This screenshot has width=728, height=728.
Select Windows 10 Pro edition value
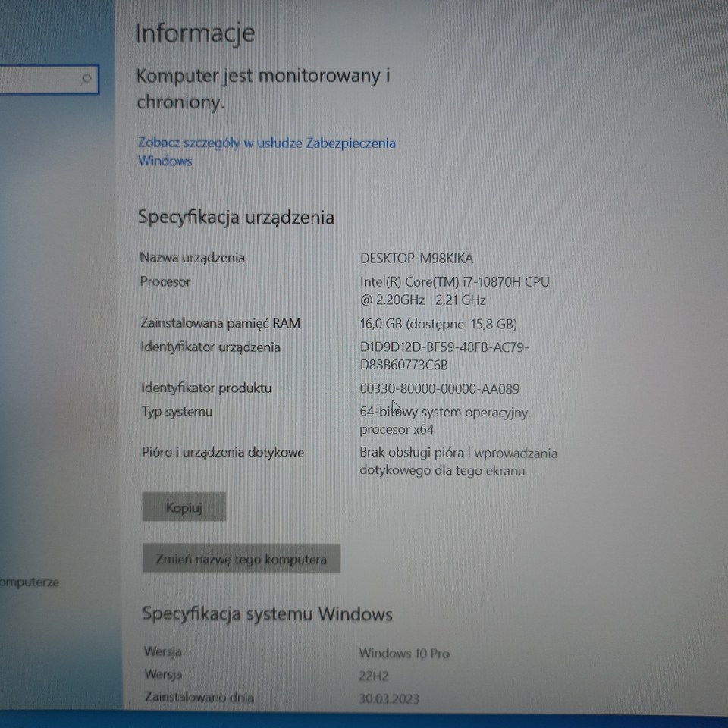(404, 653)
